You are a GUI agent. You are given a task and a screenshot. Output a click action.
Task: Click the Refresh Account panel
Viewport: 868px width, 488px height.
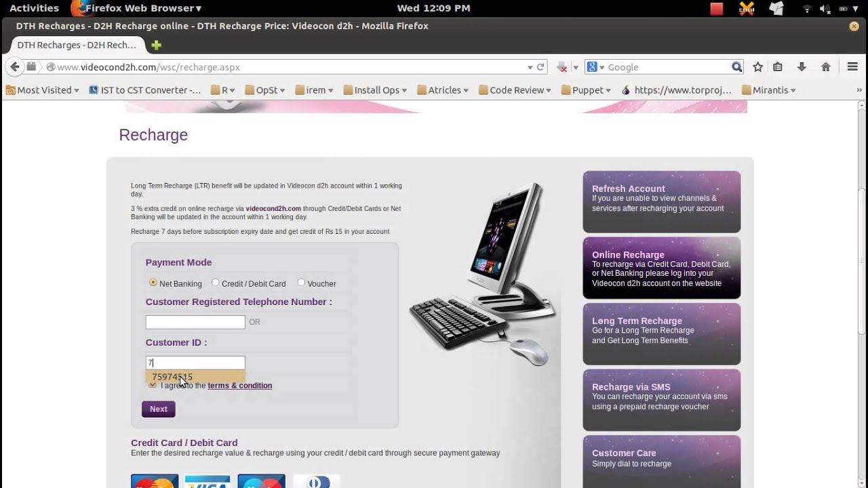(662, 202)
